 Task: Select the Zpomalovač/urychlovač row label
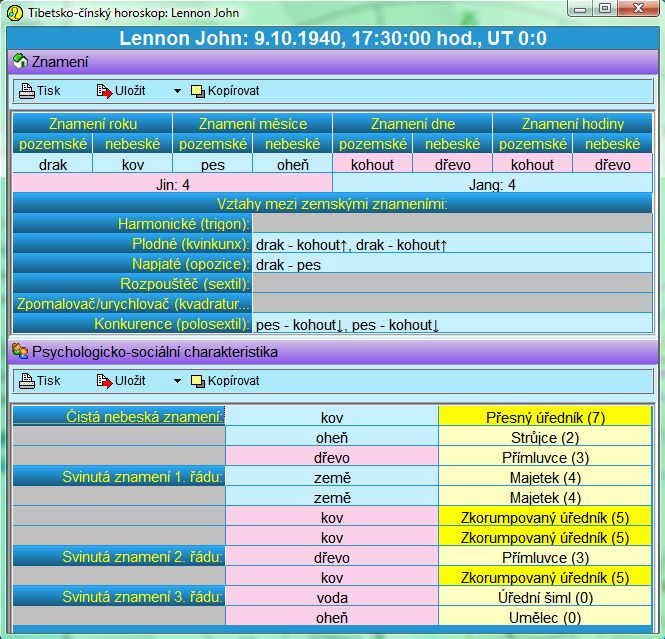click(132, 304)
